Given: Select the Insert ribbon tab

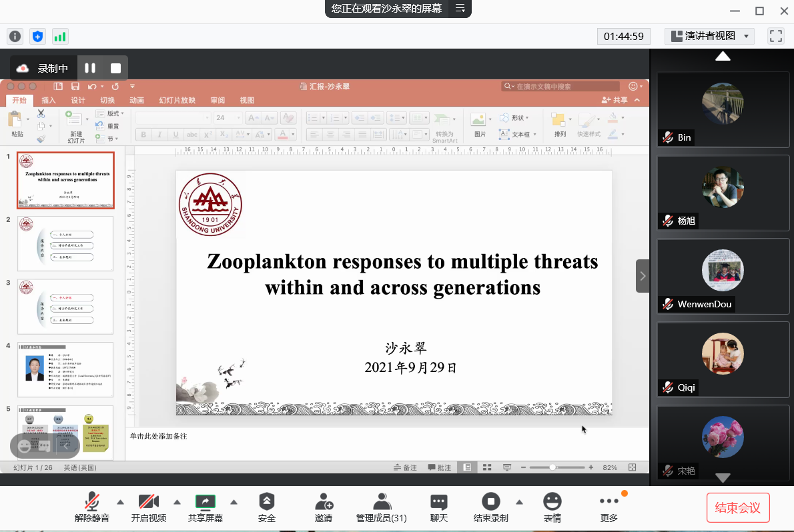Looking at the screenshot, I should pos(49,101).
